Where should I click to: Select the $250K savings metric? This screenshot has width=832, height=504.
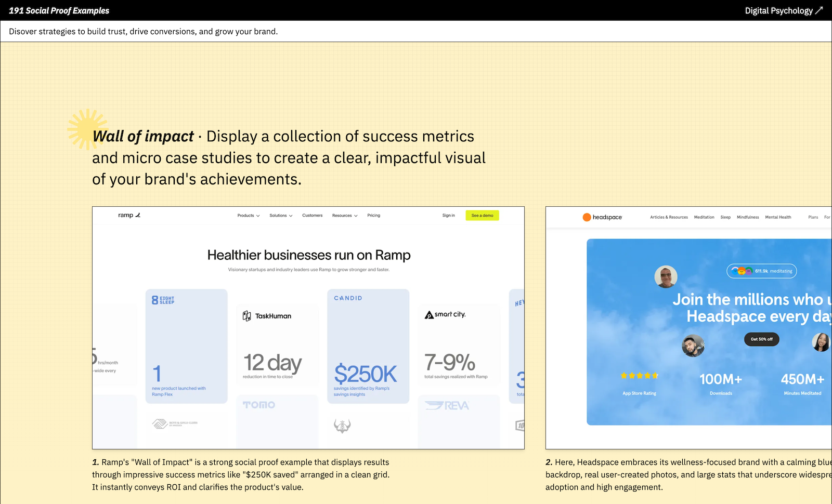pos(366,374)
